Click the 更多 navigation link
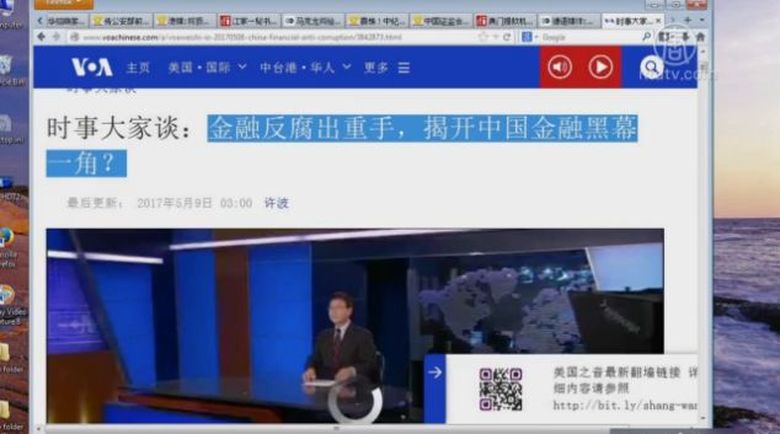This screenshot has height=434, width=780. (x=376, y=68)
